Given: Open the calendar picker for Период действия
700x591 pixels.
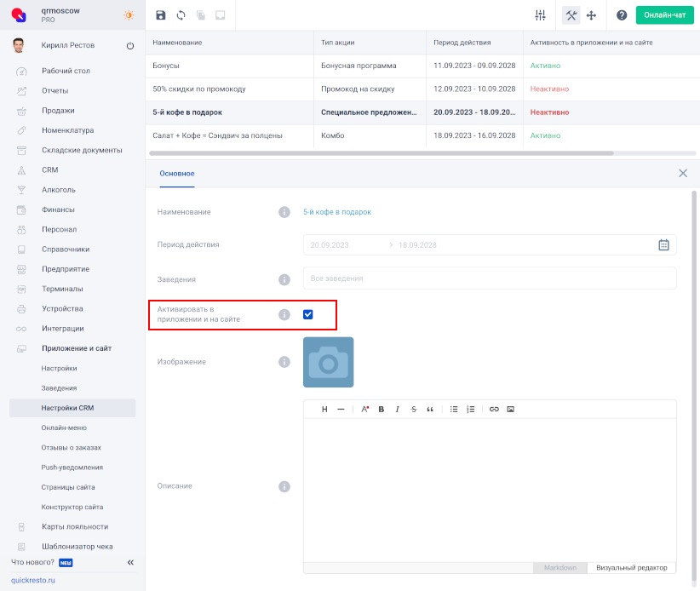Looking at the screenshot, I should 664,244.
